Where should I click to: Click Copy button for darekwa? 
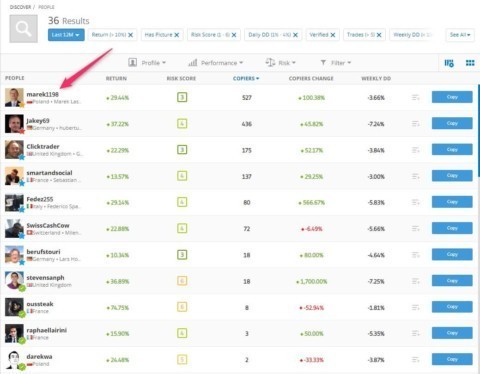click(452, 359)
